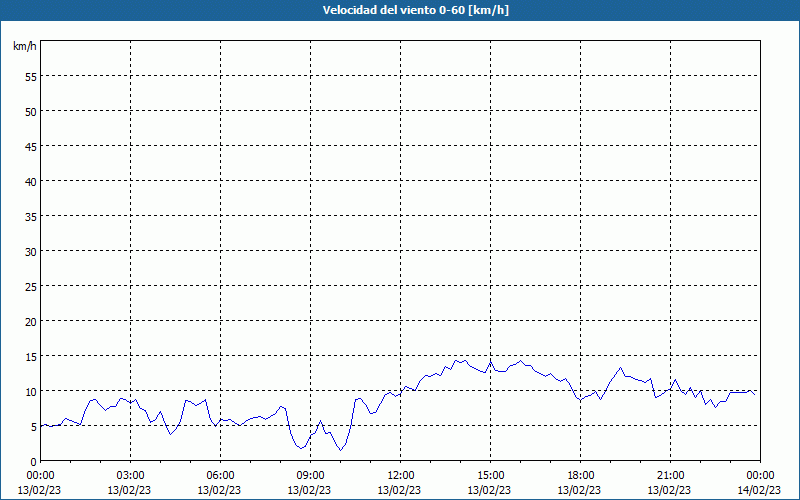The width and height of the screenshot is (800, 500).
Task: Click the 'km/h' y-axis unit label
Action: pos(24,46)
